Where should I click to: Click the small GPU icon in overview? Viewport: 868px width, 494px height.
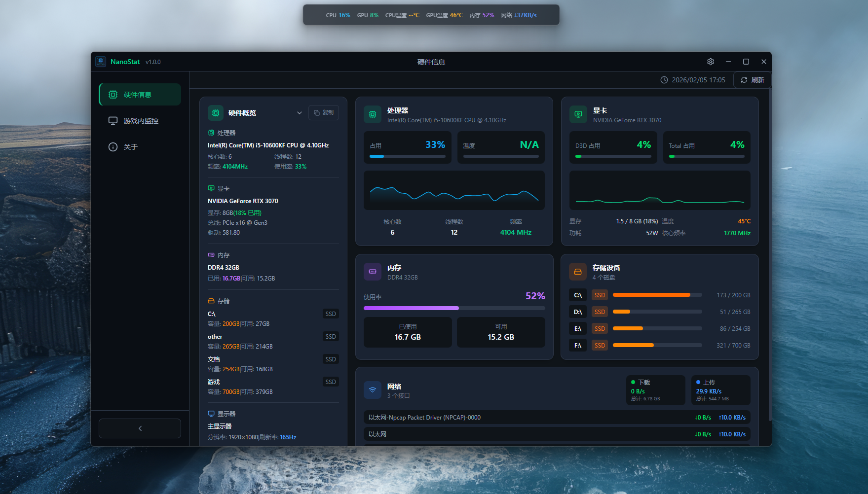coord(211,188)
